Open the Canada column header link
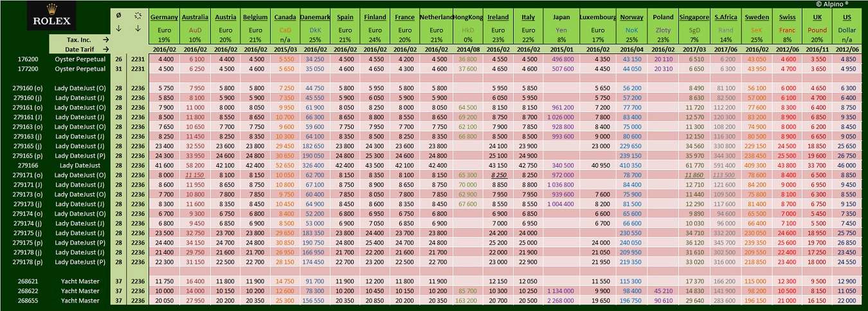This screenshot has width=868, height=311. [285, 17]
